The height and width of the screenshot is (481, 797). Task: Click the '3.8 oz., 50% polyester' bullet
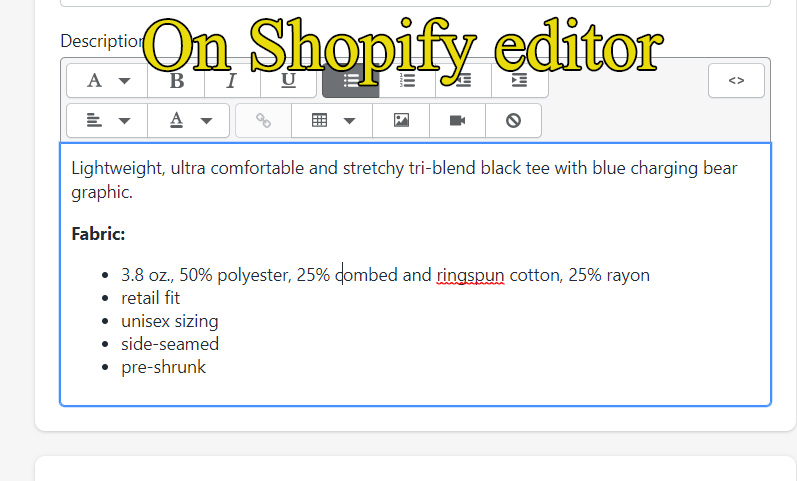(x=385, y=275)
